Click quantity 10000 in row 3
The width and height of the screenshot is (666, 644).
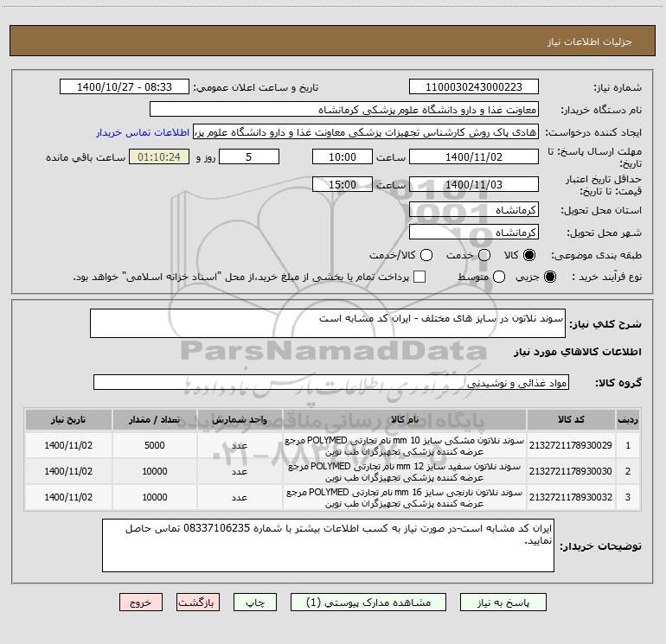point(155,497)
